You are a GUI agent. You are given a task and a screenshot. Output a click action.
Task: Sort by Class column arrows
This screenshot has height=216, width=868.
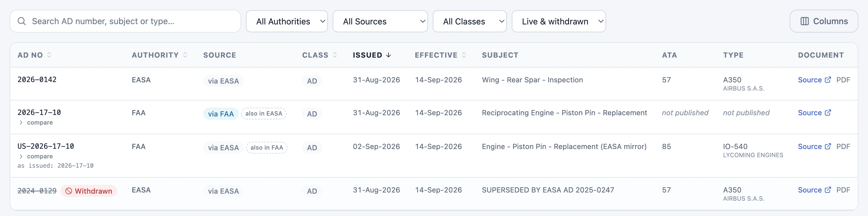coord(335,55)
